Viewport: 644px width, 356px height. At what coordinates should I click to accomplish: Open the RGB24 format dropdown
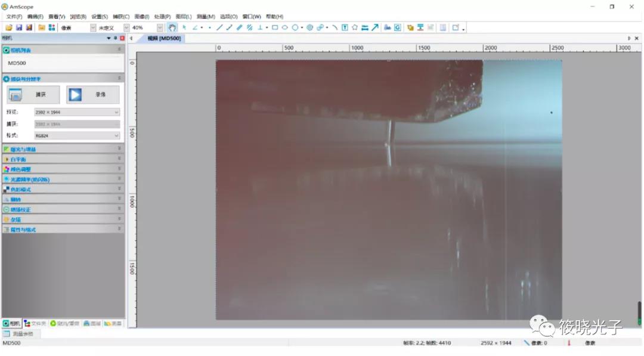(116, 135)
